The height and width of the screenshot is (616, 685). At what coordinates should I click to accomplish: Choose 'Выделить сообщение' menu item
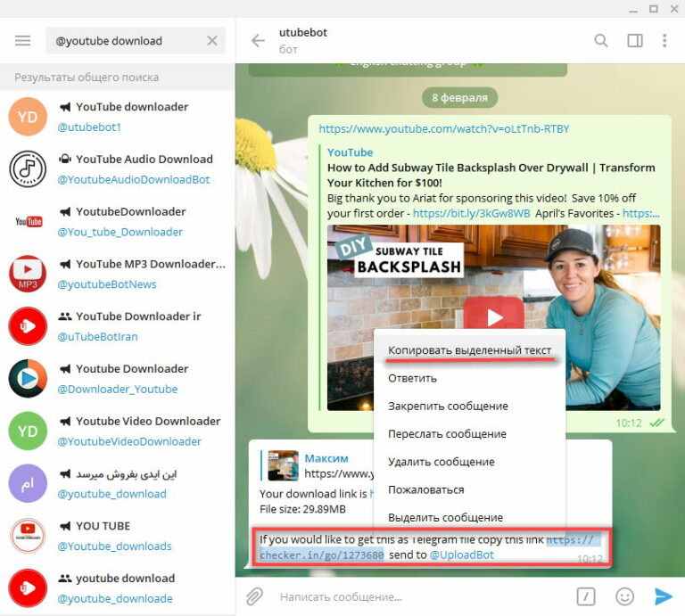470,517
